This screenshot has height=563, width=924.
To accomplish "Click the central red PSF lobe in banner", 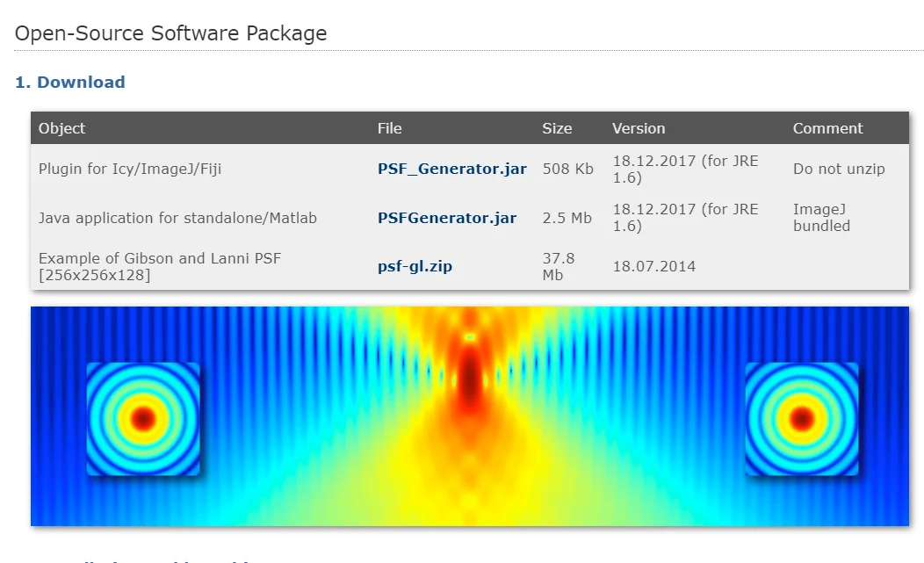I will 470,378.
